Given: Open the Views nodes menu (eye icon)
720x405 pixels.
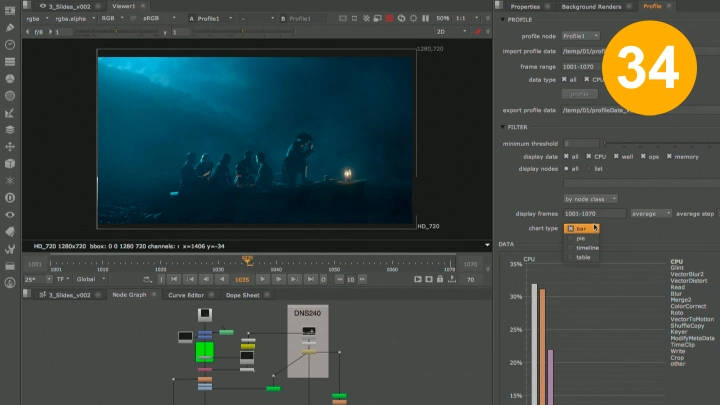Looking at the screenshot, I should point(10,215).
